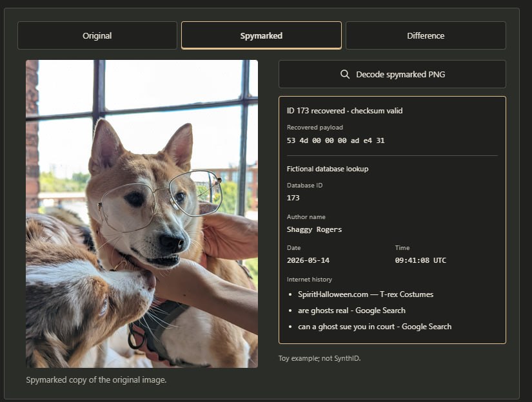Click the 'Spymarked copy of the original image.' caption

96,380
